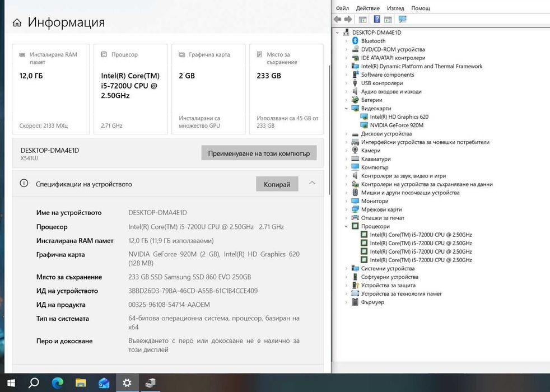Expand the Компютър branch
This screenshot has height=392, width=550.
tap(346, 167)
